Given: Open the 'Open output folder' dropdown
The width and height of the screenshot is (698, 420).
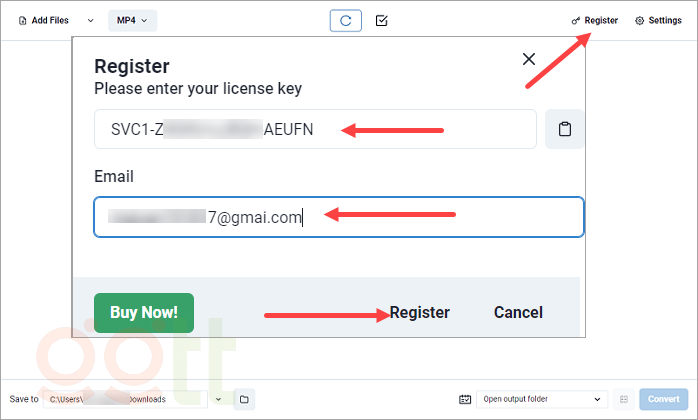Looking at the screenshot, I should point(542,399).
